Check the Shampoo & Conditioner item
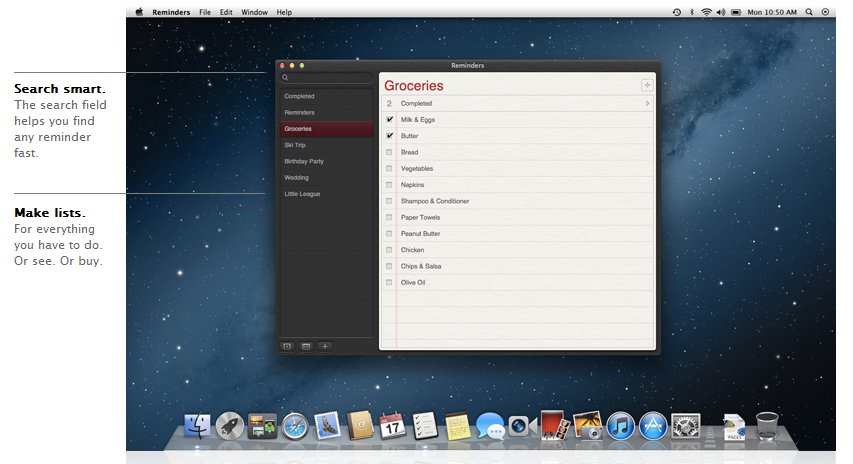 click(389, 201)
